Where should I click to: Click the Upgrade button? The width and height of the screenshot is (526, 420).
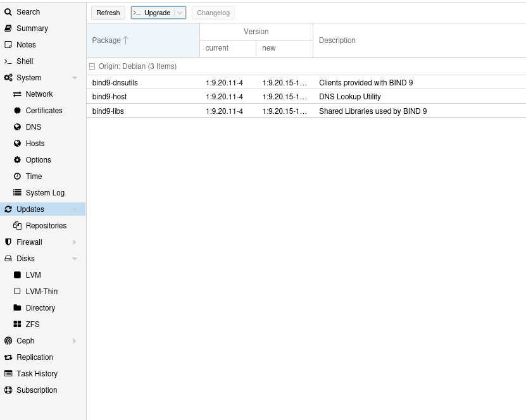[153, 13]
